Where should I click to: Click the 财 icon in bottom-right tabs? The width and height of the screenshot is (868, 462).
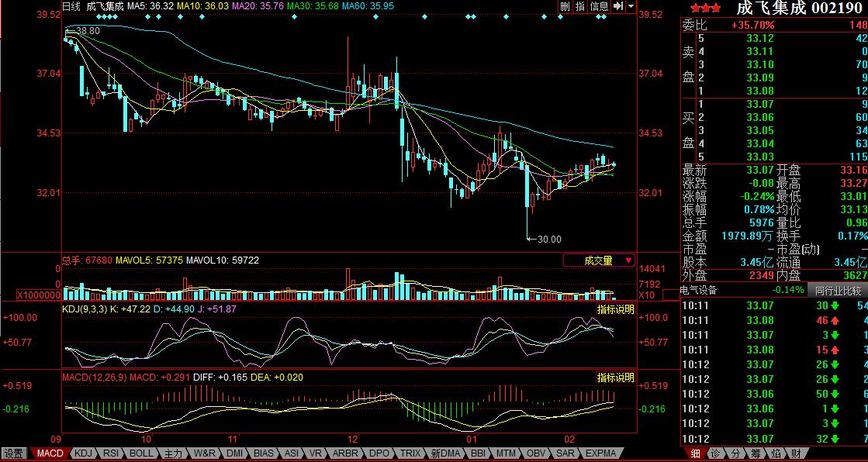click(x=794, y=453)
